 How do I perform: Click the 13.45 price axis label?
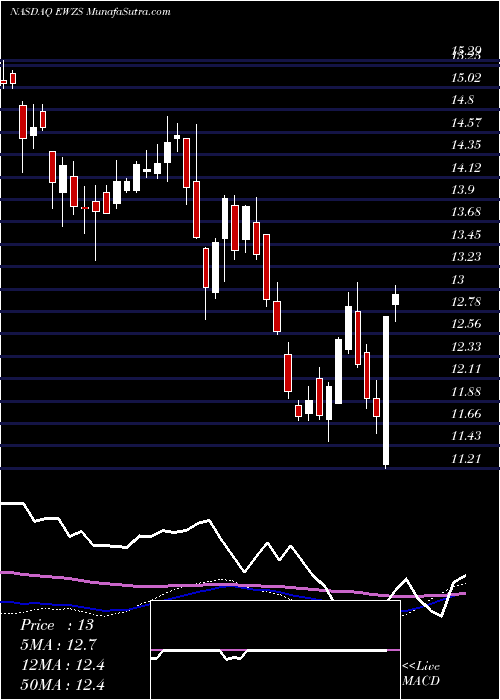click(x=467, y=235)
